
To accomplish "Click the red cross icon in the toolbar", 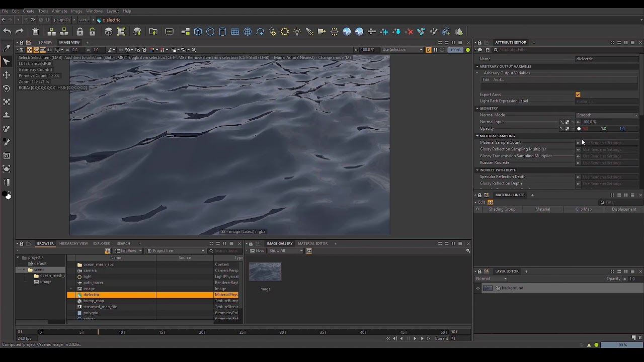I will [x=410, y=32].
